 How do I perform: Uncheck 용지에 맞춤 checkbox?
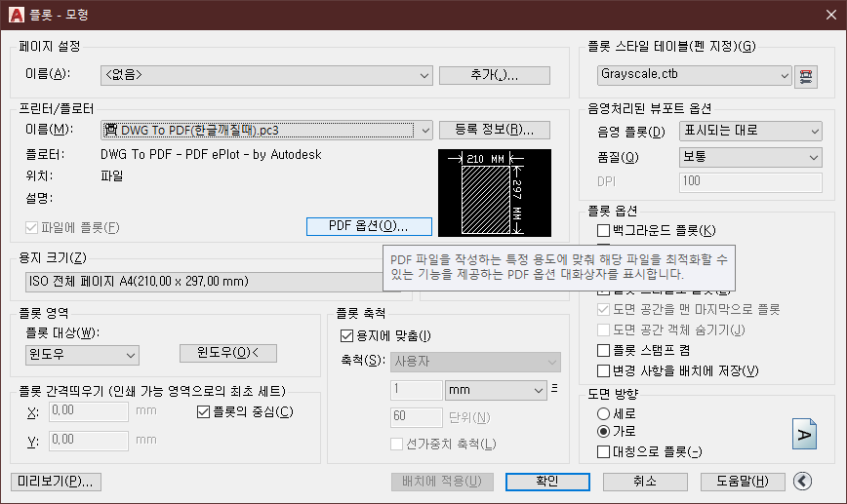pos(346,336)
